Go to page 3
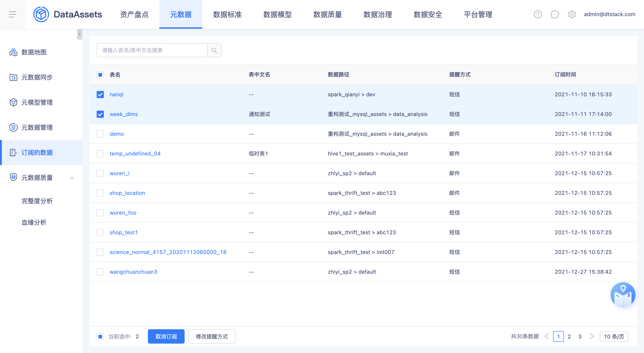644x353 pixels. click(580, 336)
